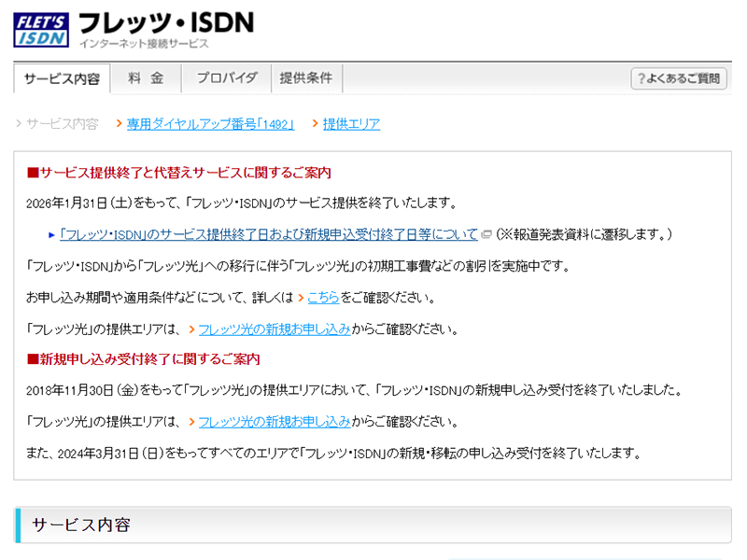Click the arrow icon before こちら link
Viewport: 747px width, 560px height.
coord(301,297)
